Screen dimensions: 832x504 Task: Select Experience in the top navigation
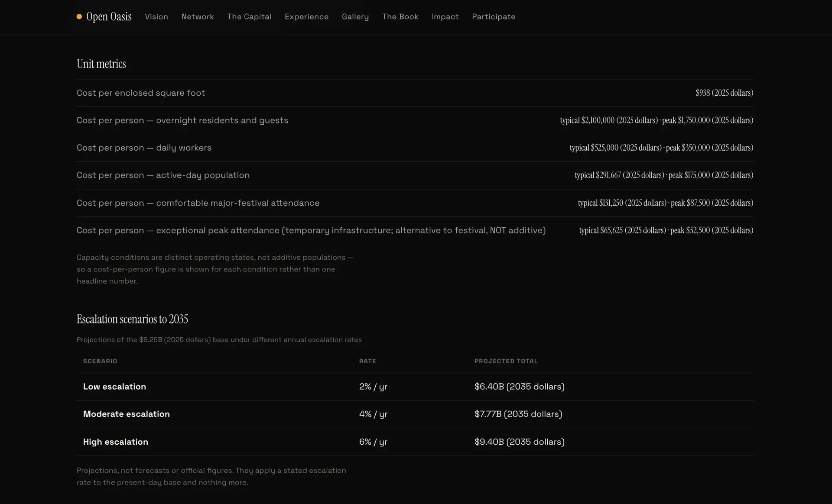coord(306,16)
